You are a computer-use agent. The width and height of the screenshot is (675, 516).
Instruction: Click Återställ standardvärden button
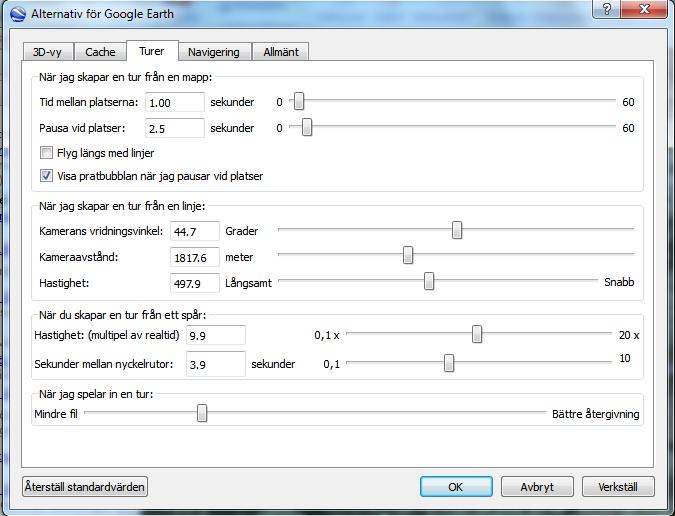(85, 487)
